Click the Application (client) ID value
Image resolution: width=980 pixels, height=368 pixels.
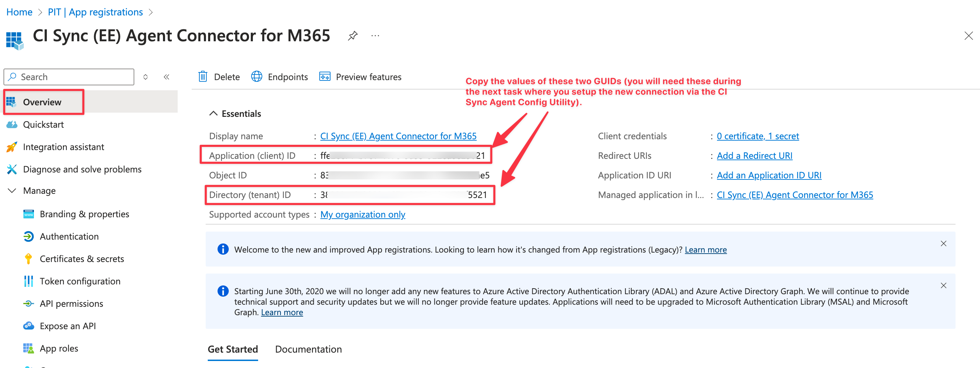[403, 155]
